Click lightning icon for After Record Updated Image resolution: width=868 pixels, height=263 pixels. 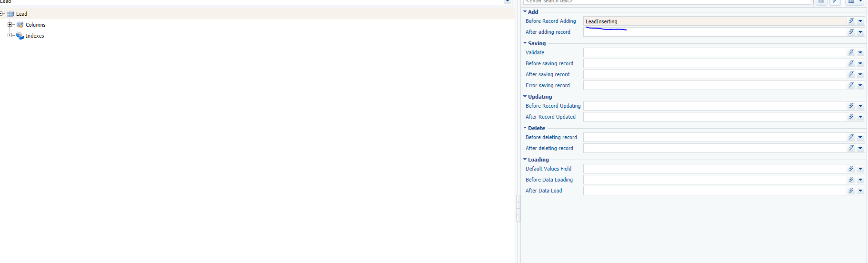(851, 117)
